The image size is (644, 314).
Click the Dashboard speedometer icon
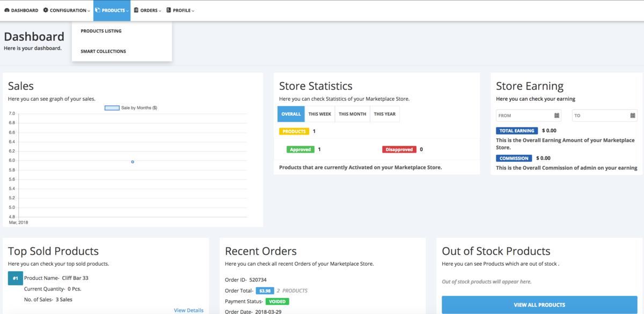point(7,10)
